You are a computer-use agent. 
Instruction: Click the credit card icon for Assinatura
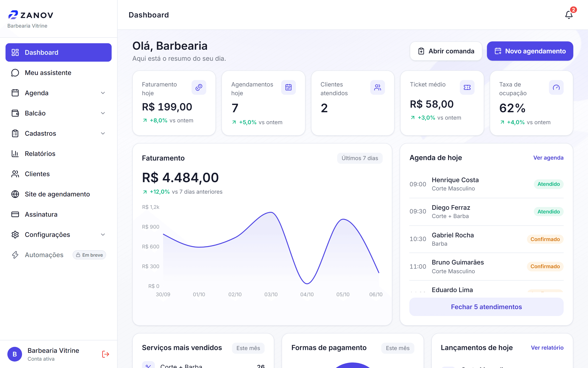tap(15, 214)
